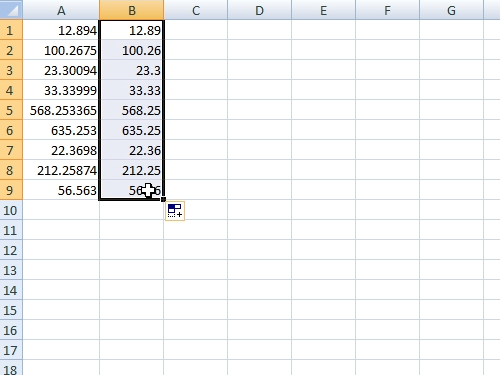Click the fill handle of selection
Screen dimensions: 500x375
pos(163,199)
